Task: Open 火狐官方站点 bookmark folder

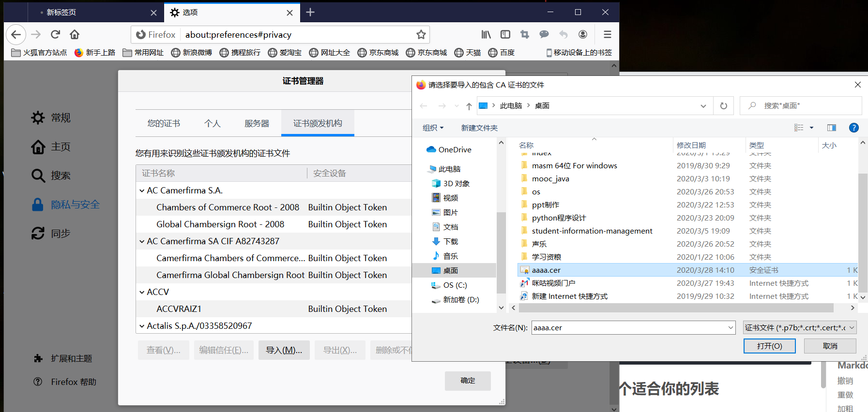Action: point(39,53)
